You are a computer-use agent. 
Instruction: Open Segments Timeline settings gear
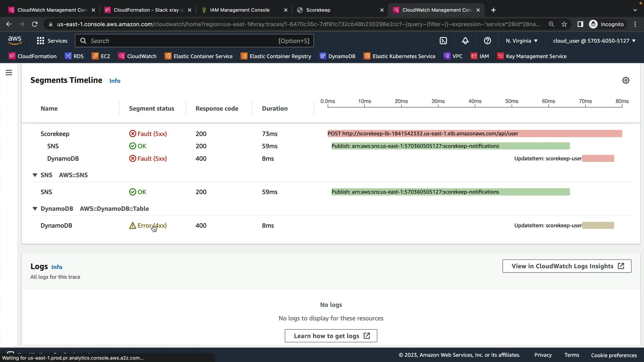(x=626, y=80)
